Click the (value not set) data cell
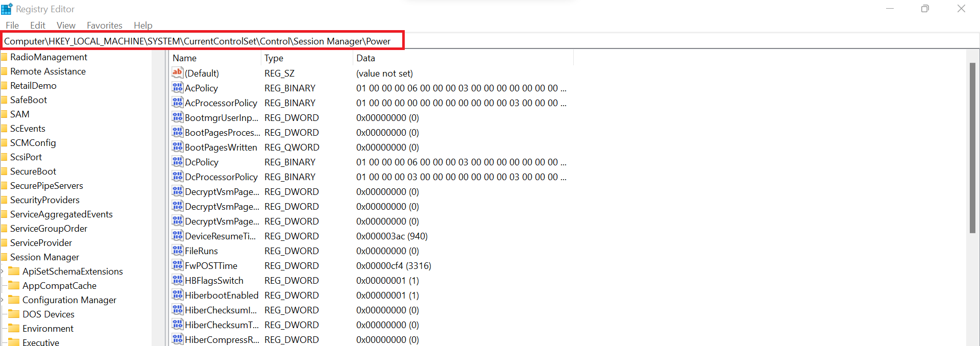980x346 pixels. pos(384,73)
